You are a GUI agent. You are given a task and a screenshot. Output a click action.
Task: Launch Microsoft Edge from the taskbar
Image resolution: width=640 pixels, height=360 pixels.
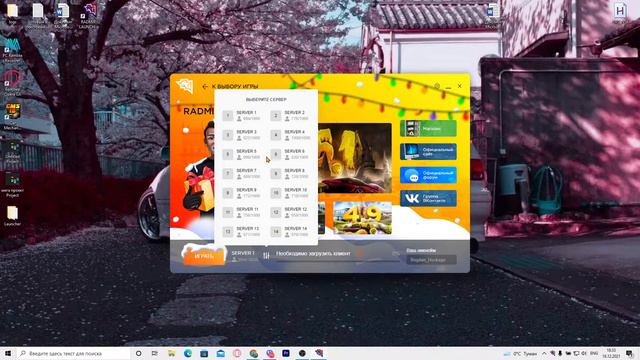(188, 353)
